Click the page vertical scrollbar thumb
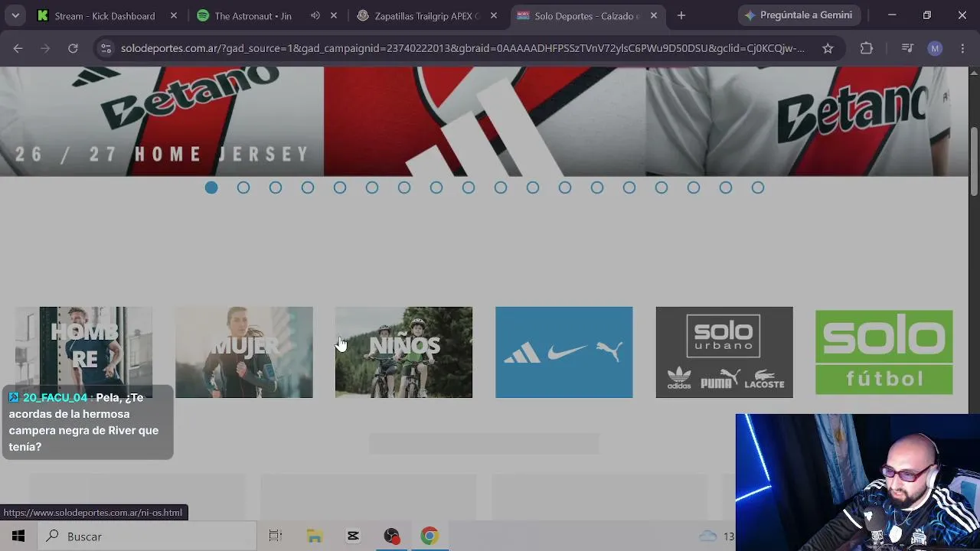 click(974, 161)
